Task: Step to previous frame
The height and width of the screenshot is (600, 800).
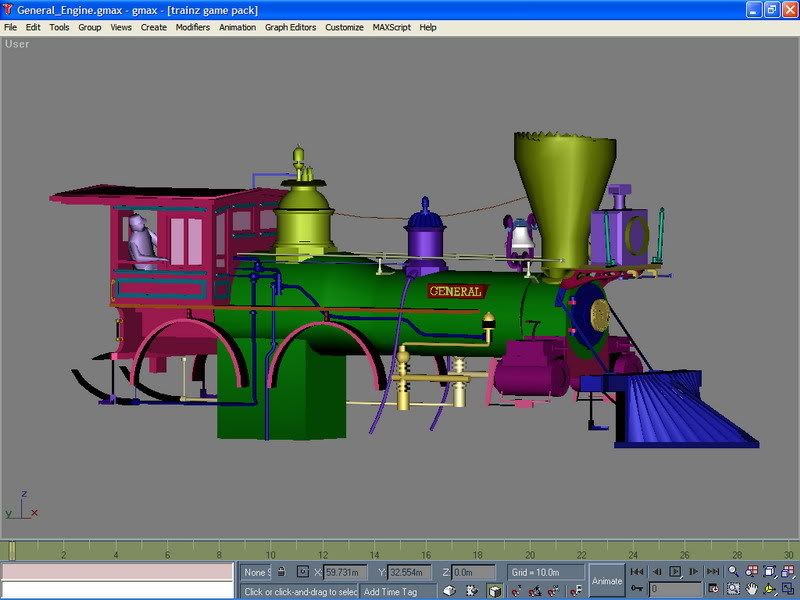Action: [x=657, y=572]
